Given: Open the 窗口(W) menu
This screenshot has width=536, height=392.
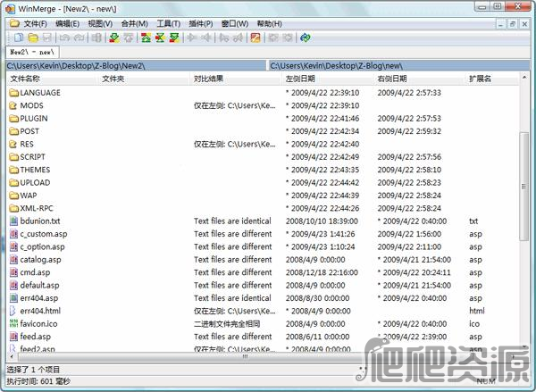Looking at the screenshot, I should (x=234, y=24).
